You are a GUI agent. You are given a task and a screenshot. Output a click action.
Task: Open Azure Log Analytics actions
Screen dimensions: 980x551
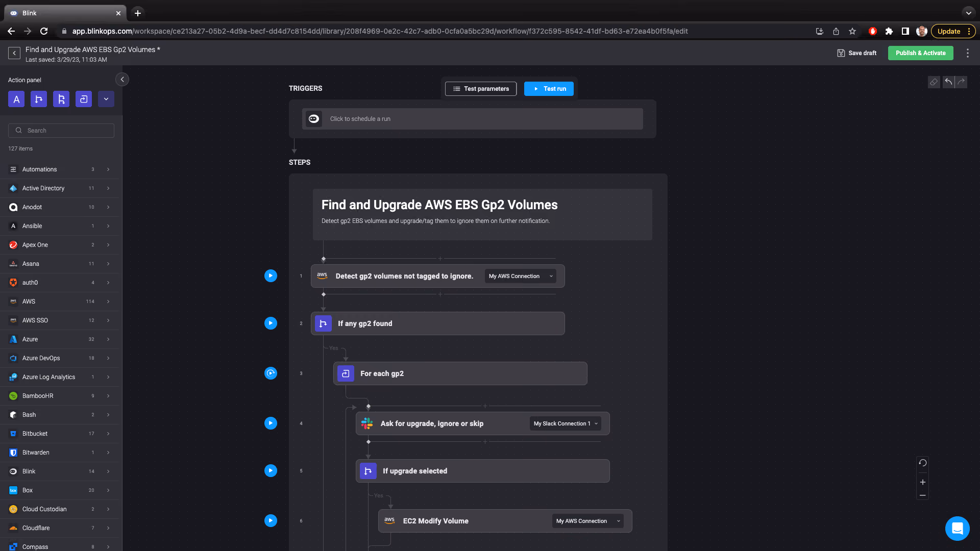click(59, 377)
